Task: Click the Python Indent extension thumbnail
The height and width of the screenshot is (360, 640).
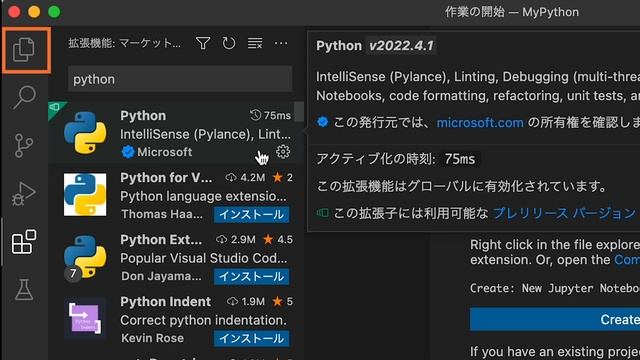Action: click(x=85, y=319)
